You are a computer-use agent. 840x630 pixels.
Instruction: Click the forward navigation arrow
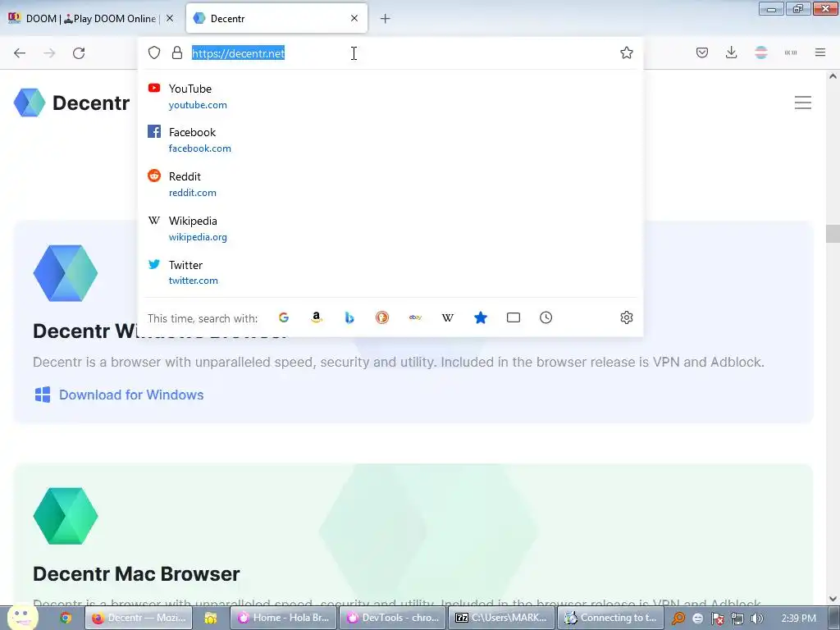coord(49,53)
